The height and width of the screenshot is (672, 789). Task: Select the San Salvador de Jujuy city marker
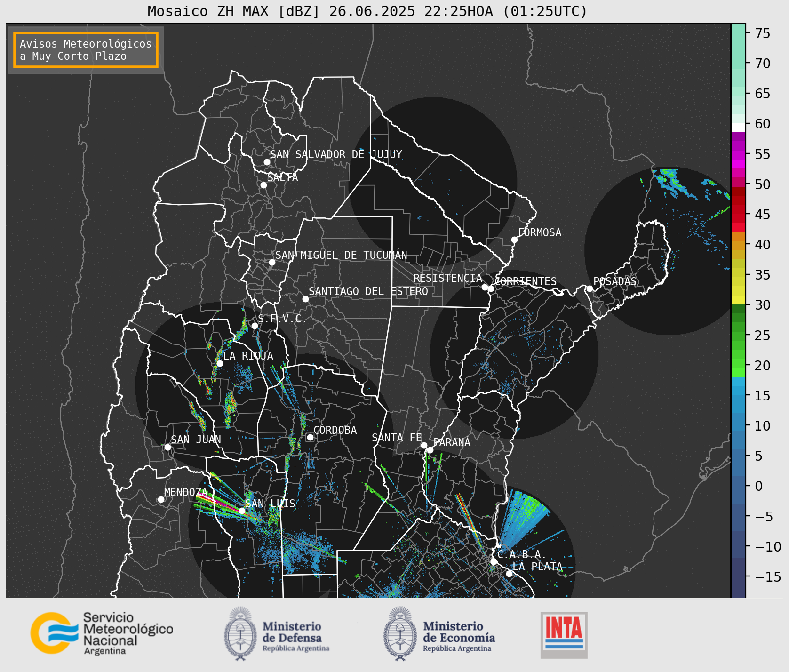click(267, 162)
